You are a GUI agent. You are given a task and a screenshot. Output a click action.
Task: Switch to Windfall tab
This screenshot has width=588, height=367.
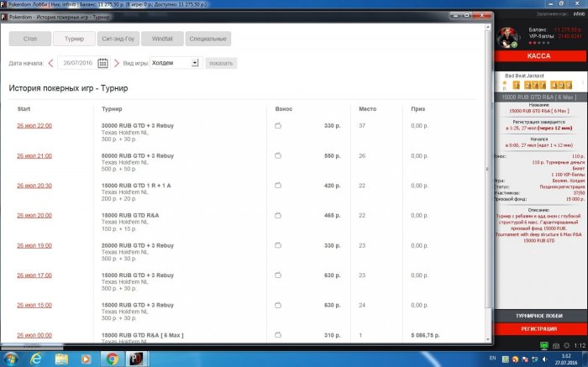(x=162, y=39)
